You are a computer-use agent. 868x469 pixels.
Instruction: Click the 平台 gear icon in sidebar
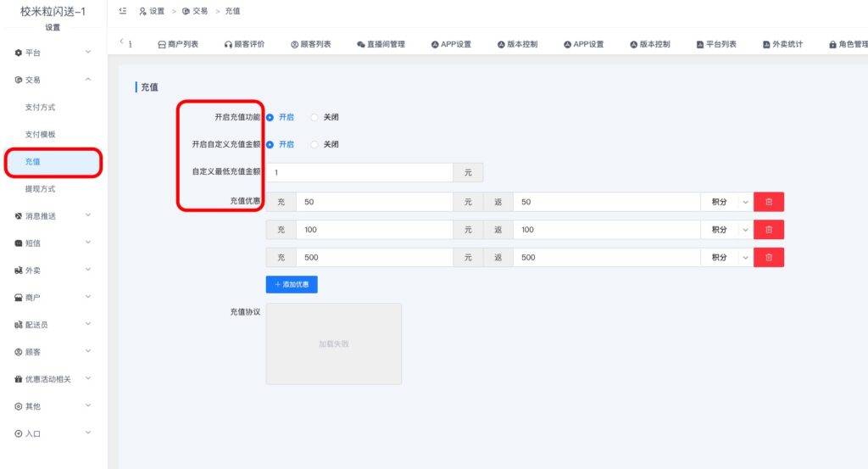click(19, 53)
